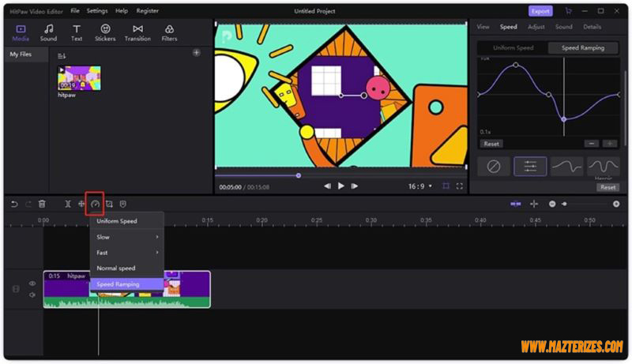Image resolution: width=632 pixels, height=364 pixels.
Task: Remove speed point with minus button
Action: coord(591,144)
